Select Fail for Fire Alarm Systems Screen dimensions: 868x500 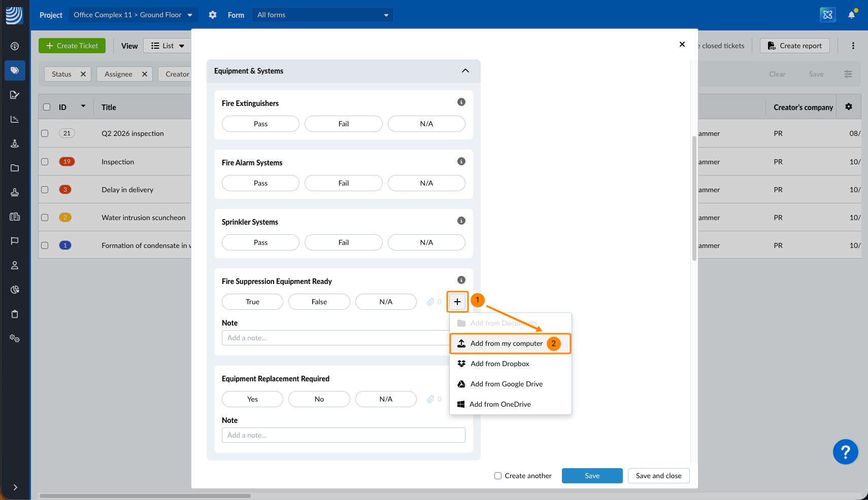pos(343,183)
